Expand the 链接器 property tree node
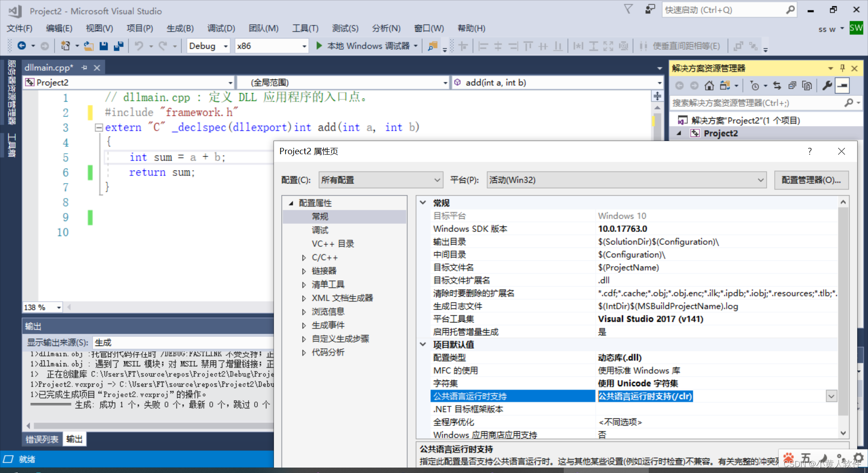The image size is (868, 473). (x=304, y=271)
